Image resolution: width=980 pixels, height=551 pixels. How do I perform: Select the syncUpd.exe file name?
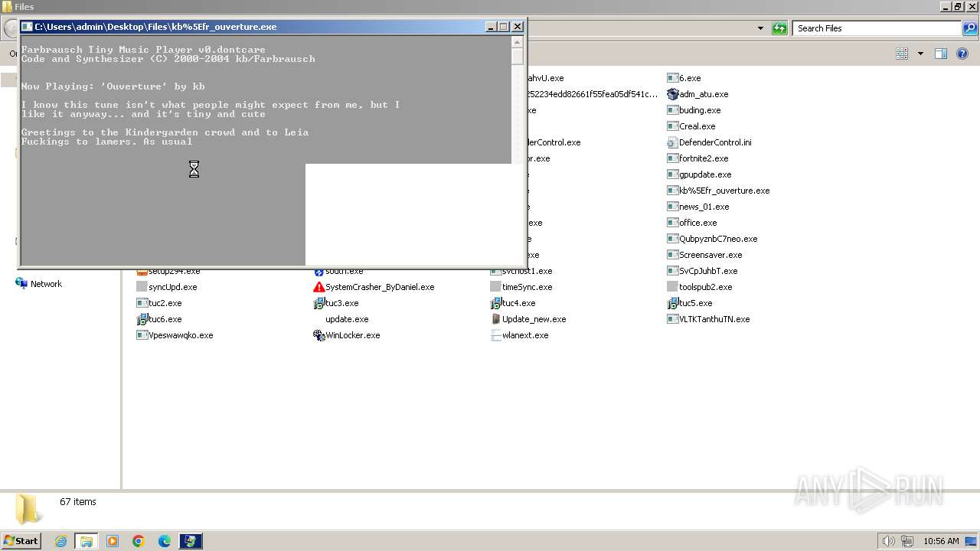[173, 287]
